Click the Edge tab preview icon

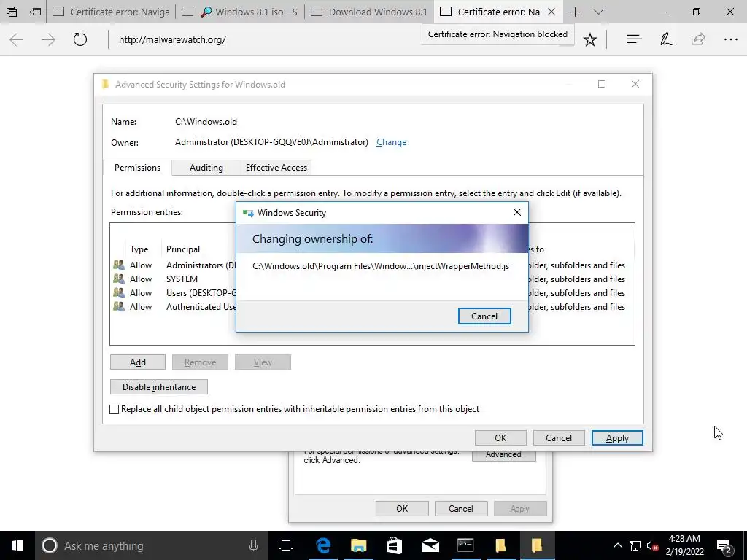tap(12, 12)
